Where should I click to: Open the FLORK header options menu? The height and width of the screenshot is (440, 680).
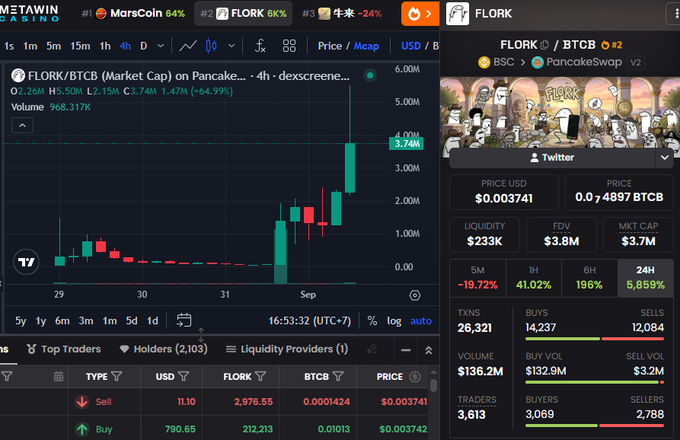[x=673, y=14]
